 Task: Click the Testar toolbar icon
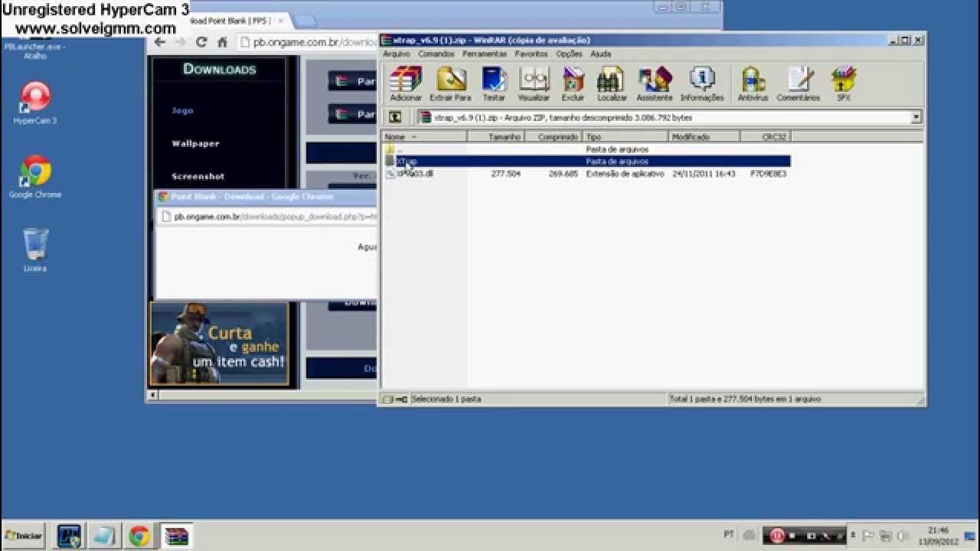point(494,83)
